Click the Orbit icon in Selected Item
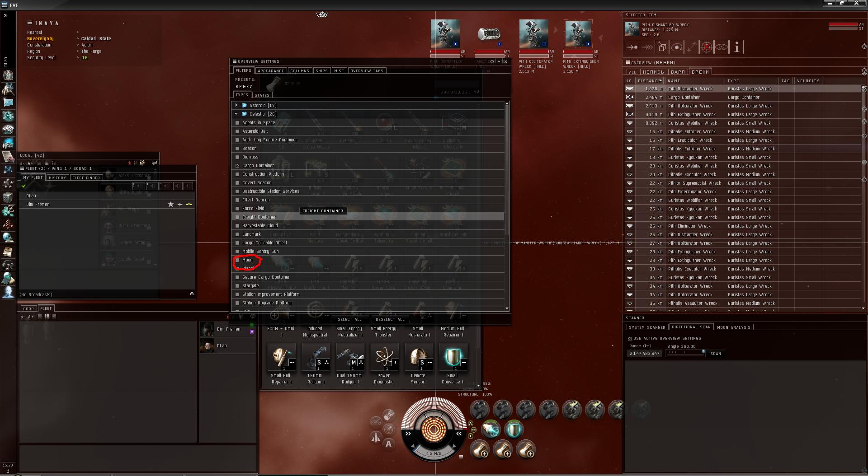Viewport: 868px width, 476px height. pyautogui.click(x=677, y=47)
